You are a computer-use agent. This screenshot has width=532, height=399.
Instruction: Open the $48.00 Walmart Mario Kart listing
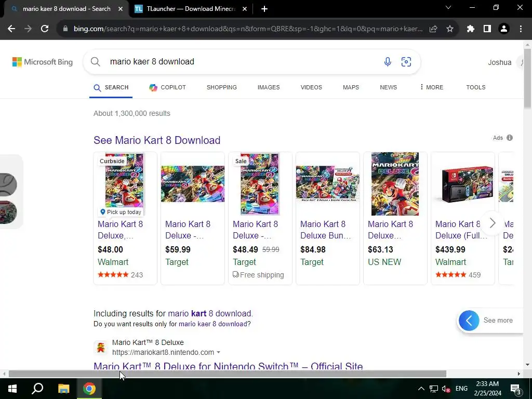point(125,219)
